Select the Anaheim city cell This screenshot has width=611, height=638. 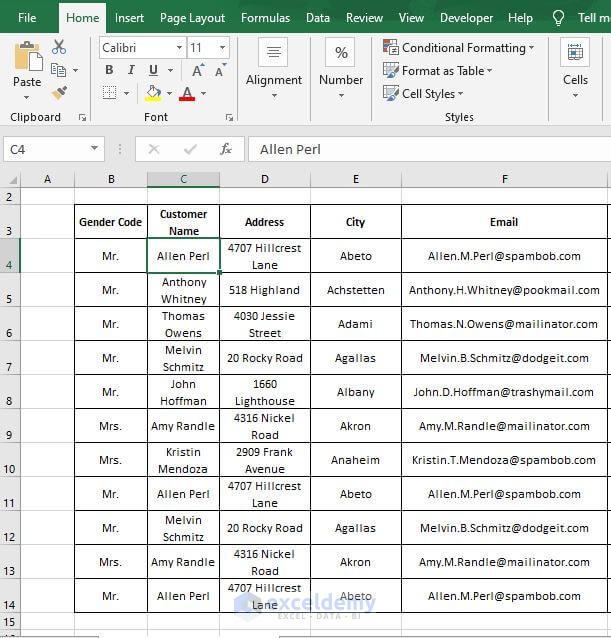pos(356,460)
